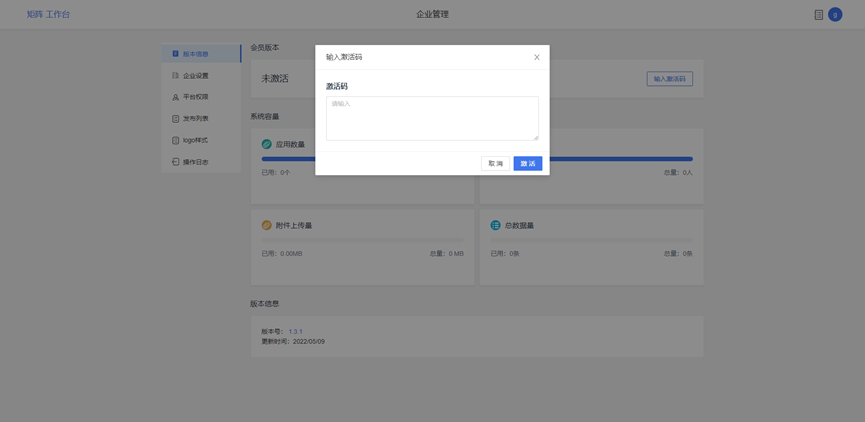Click the 已用：0.00MB value
This screenshot has height=422, width=865.
tap(282, 254)
